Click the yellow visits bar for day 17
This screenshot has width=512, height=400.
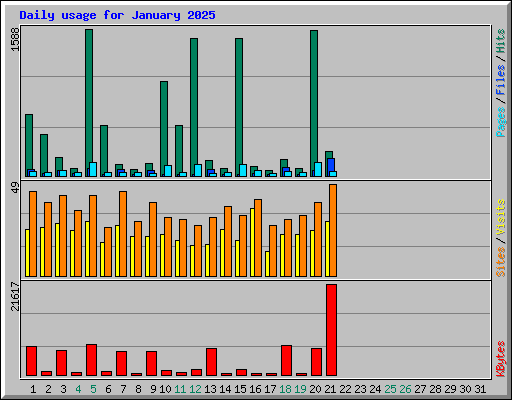tap(267, 264)
